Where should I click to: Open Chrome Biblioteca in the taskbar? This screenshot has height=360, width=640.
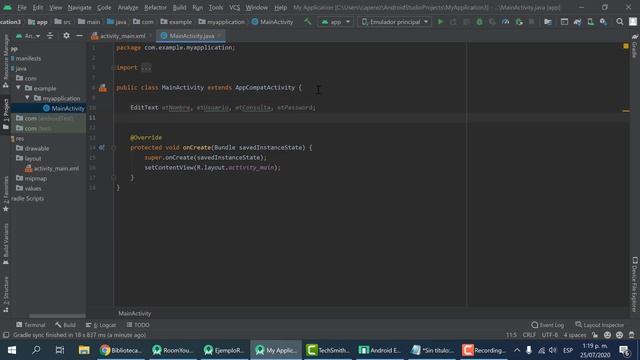[x=121, y=350]
